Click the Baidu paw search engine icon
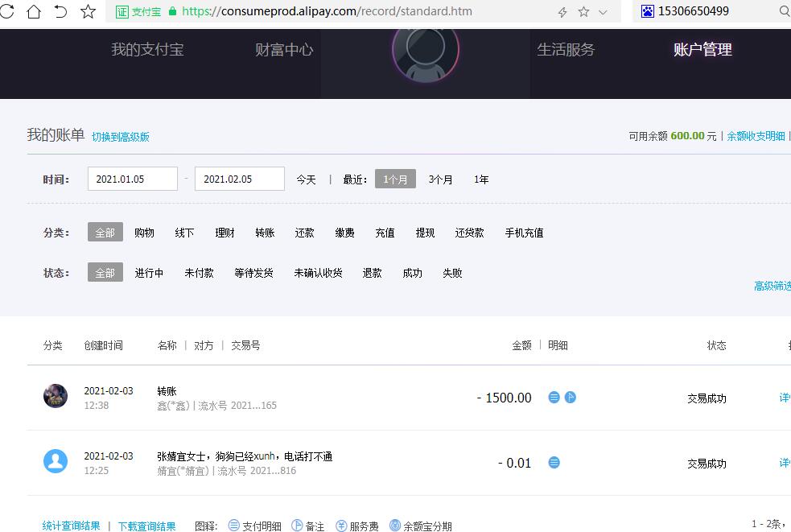791x532 pixels. coord(647,11)
